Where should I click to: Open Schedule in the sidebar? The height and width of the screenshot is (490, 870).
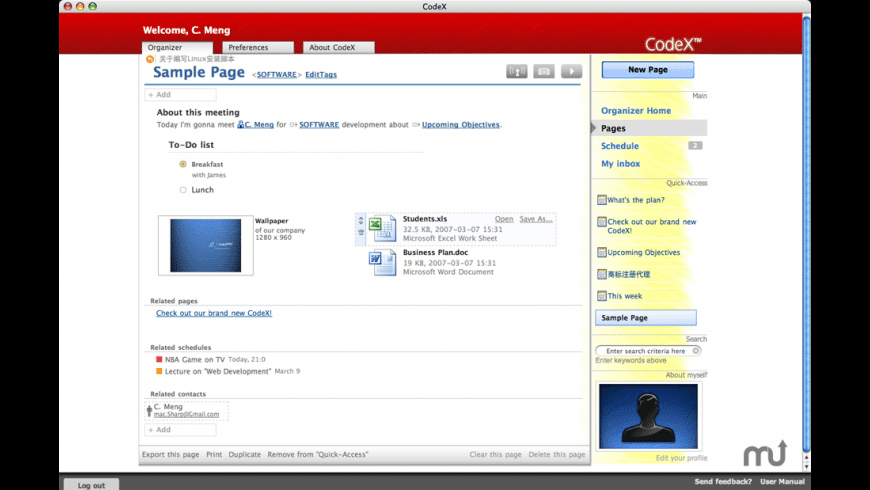pyautogui.click(x=620, y=146)
